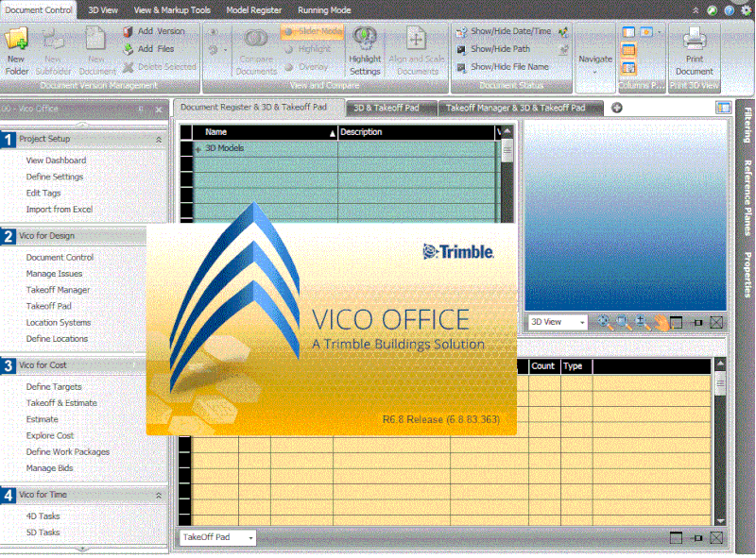Open the Properties side panel
The height and width of the screenshot is (558, 756).
pyautogui.click(x=747, y=275)
